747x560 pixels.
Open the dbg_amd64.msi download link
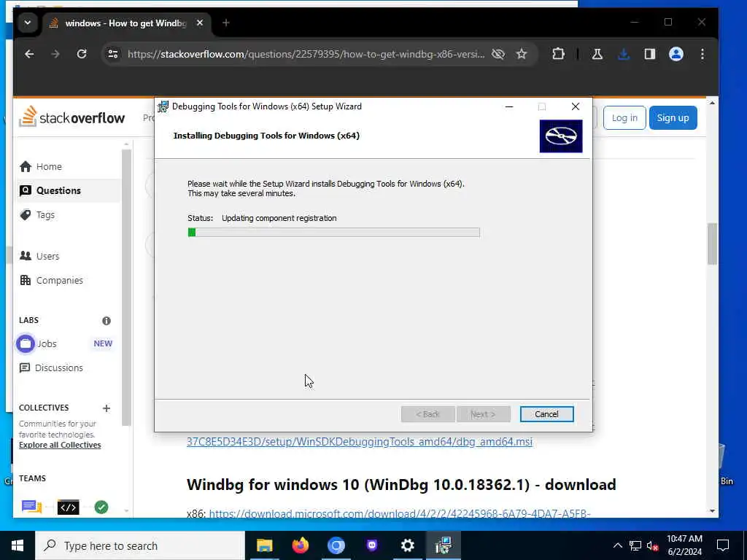click(359, 441)
